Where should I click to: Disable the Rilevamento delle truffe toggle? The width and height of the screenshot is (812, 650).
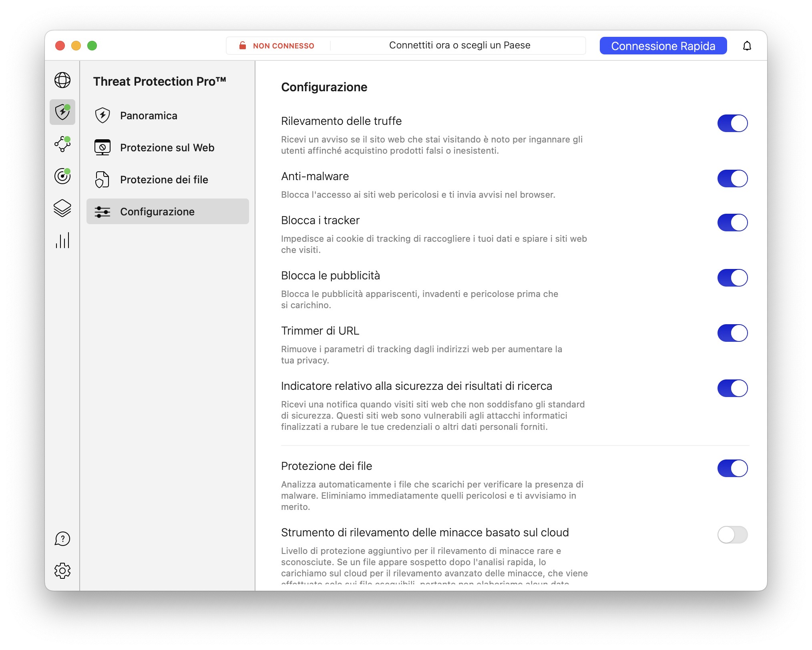733,124
